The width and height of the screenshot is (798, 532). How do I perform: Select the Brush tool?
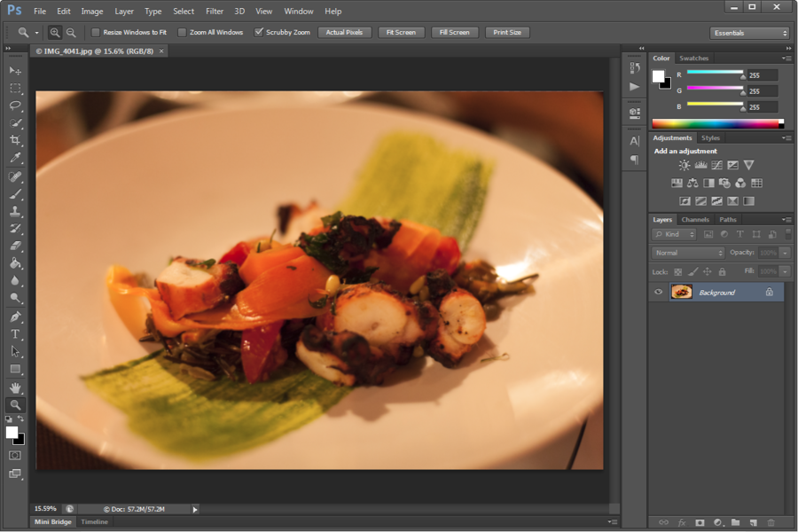pos(15,194)
